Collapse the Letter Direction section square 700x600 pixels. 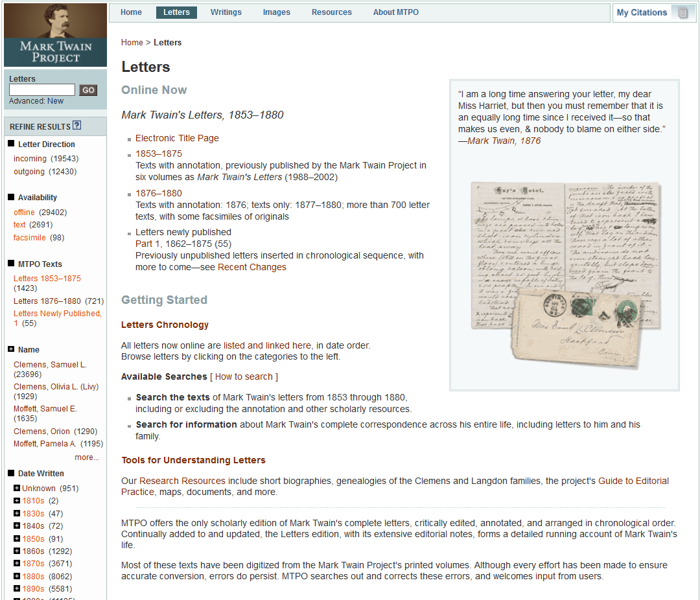pos(11,143)
